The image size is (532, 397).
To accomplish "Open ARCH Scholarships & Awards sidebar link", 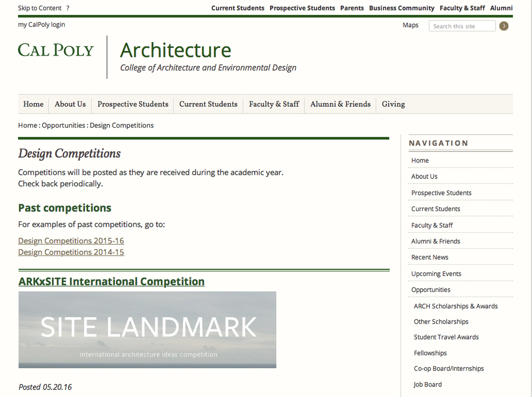I will coord(456,306).
